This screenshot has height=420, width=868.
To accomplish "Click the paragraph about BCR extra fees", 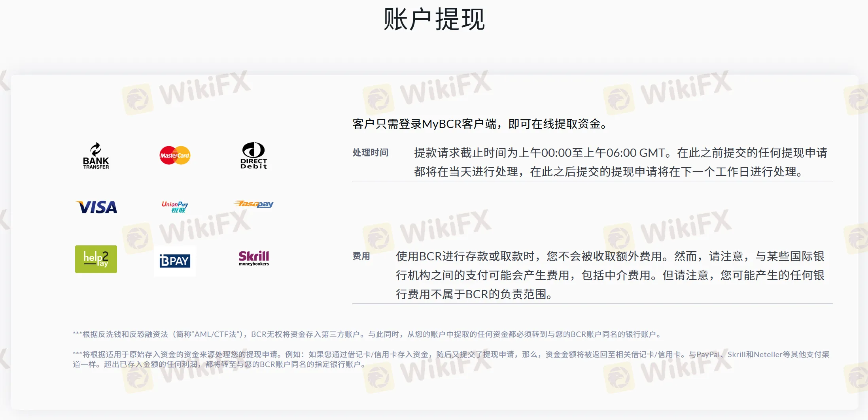I will click(x=610, y=275).
